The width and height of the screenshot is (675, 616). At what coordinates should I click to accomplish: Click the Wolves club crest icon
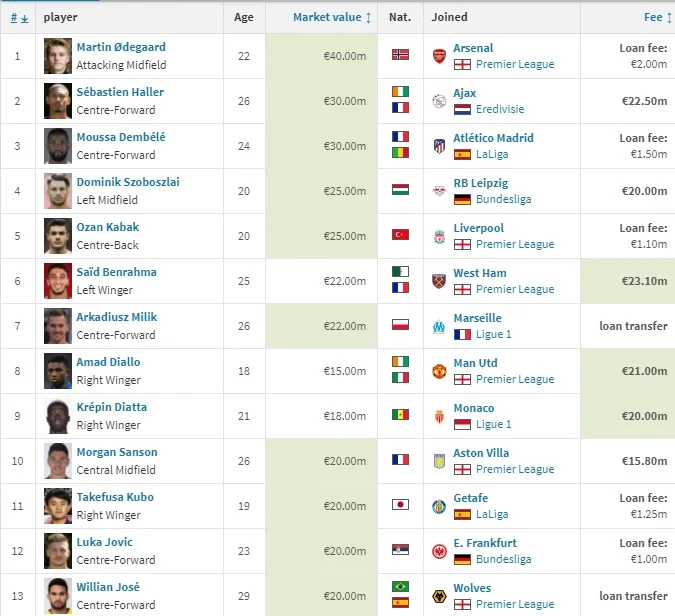[x=438, y=596]
